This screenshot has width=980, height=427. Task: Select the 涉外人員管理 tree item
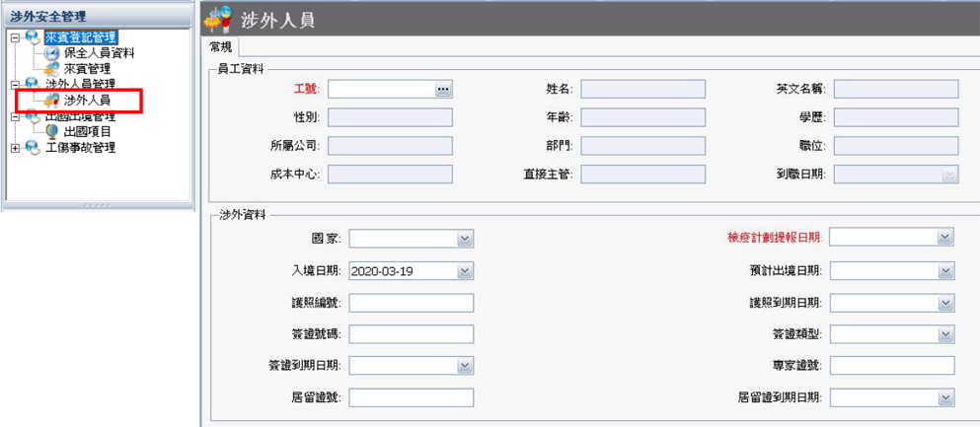[x=80, y=85]
